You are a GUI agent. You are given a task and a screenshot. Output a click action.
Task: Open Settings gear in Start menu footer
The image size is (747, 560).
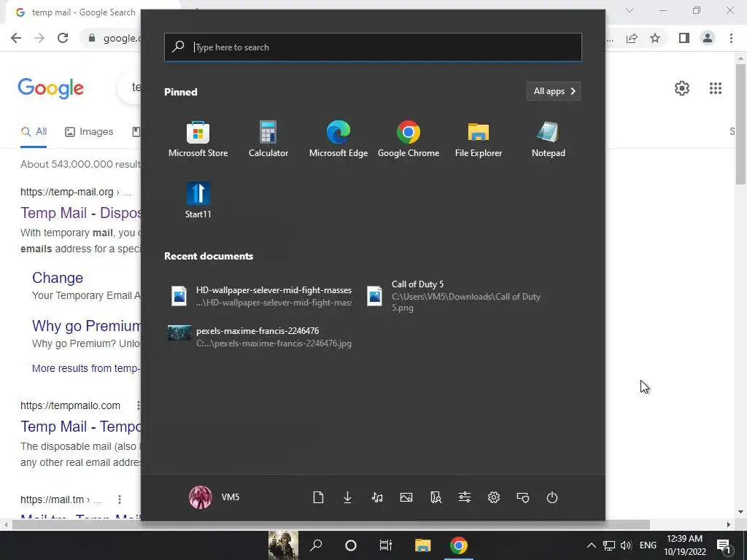[x=494, y=497]
